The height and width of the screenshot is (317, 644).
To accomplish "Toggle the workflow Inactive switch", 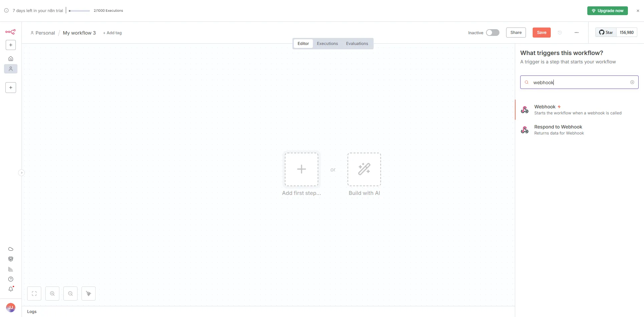I will coord(493,33).
